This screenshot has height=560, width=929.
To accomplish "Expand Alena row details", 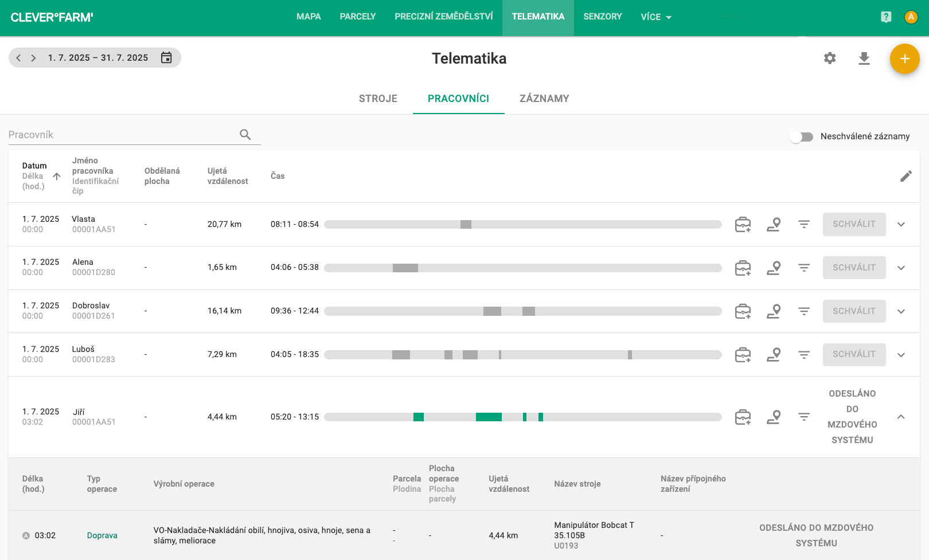I will pos(901,268).
